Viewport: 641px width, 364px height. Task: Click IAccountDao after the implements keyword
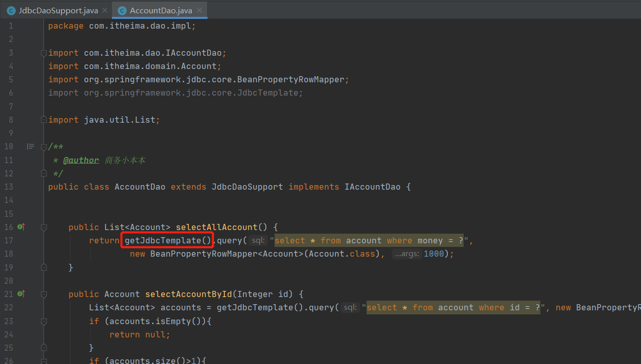point(373,187)
